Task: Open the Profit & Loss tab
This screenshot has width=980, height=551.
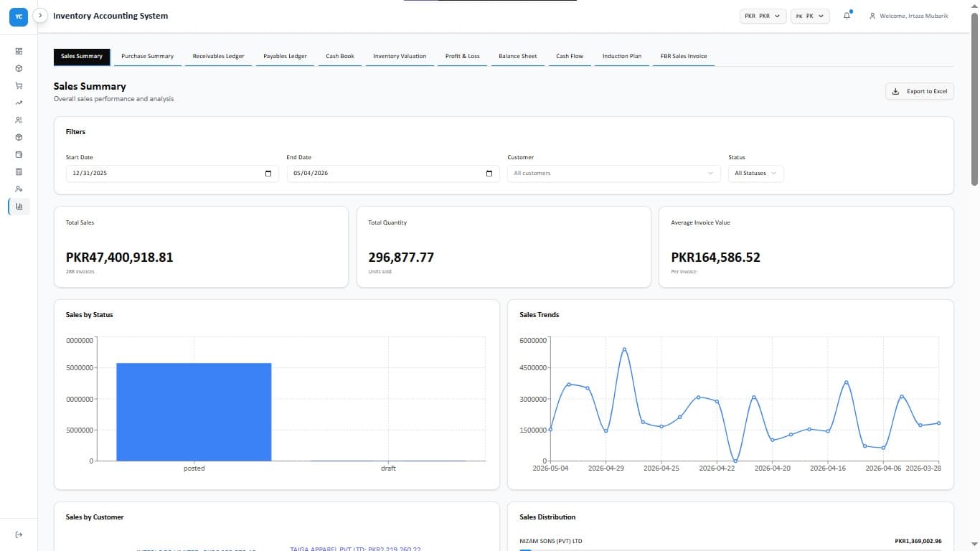Action: pyautogui.click(x=463, y=56)
